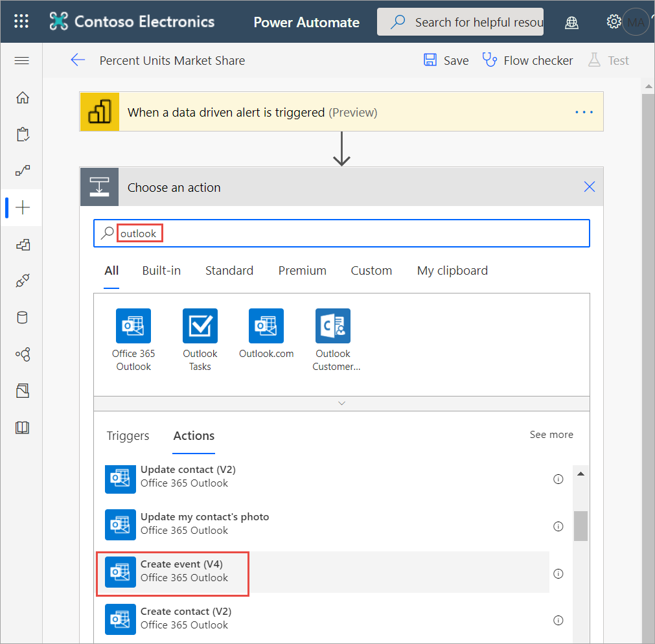Click the outlook search input field
Image resolution: width=655 pixels, height=644 pixels.
tap(259, 233)
